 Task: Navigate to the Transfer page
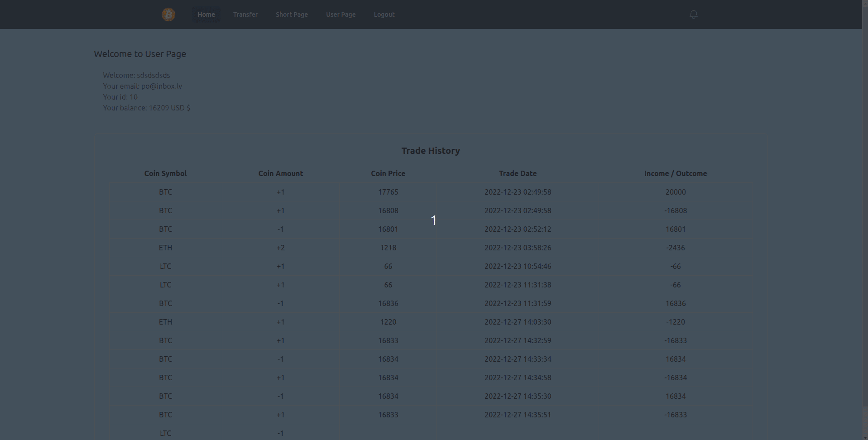click(245, 14)
